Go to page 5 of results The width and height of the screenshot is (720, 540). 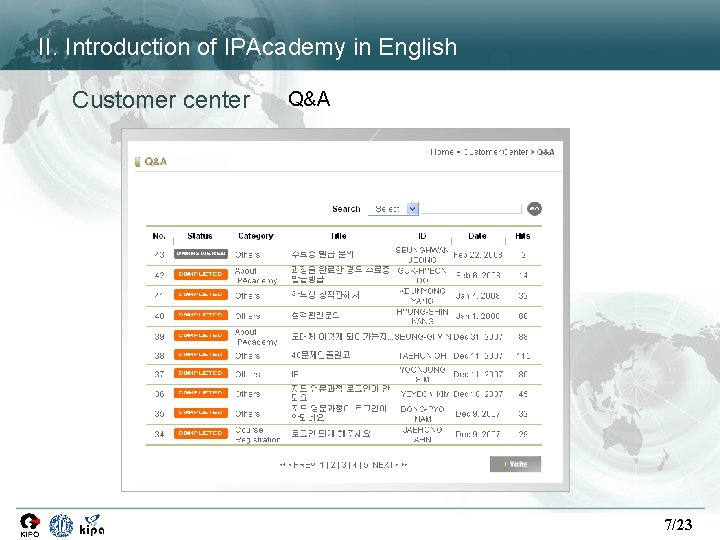(x=365, y=465)
